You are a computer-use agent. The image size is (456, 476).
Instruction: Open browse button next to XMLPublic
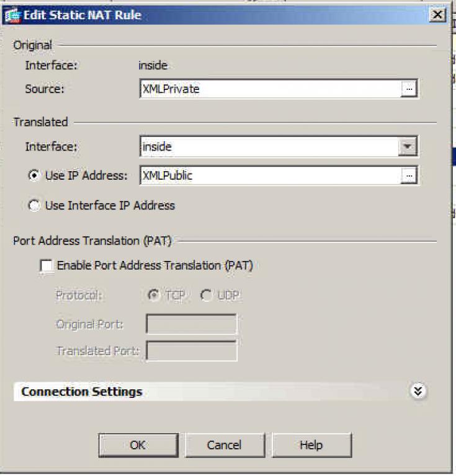tap(408, 176)
